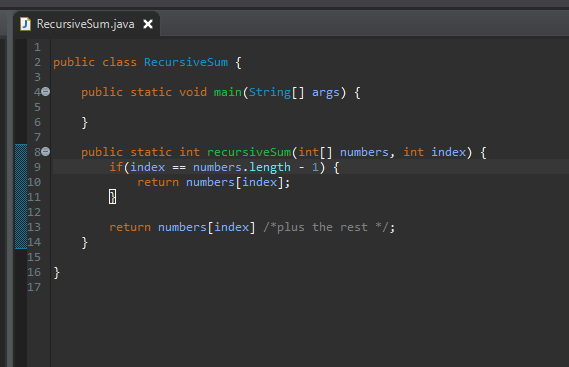Click the String type in main signature
Viewport: 569px width, 367px height.
click(x=270, y=93)
